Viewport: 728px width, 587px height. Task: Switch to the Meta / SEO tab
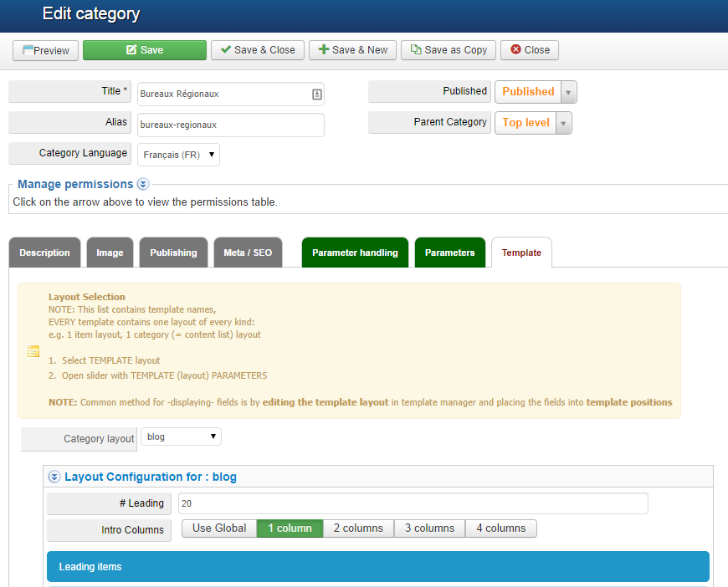pyautogui.click(x=248, y=253)
